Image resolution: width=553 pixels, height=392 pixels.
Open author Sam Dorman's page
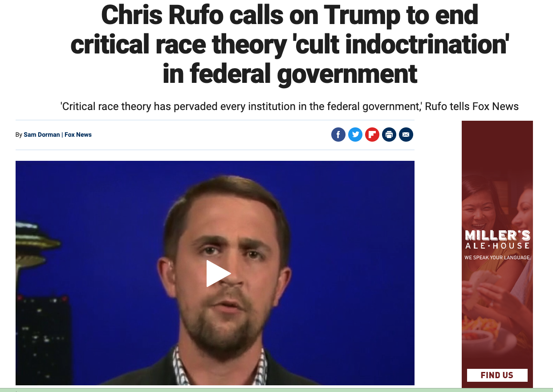(41, 135)
